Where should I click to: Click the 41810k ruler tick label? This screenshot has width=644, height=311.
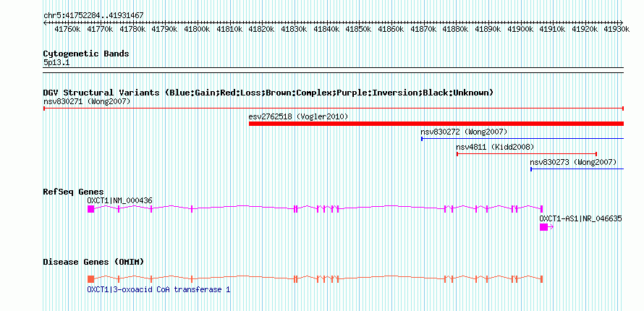[x=229, y=29]
